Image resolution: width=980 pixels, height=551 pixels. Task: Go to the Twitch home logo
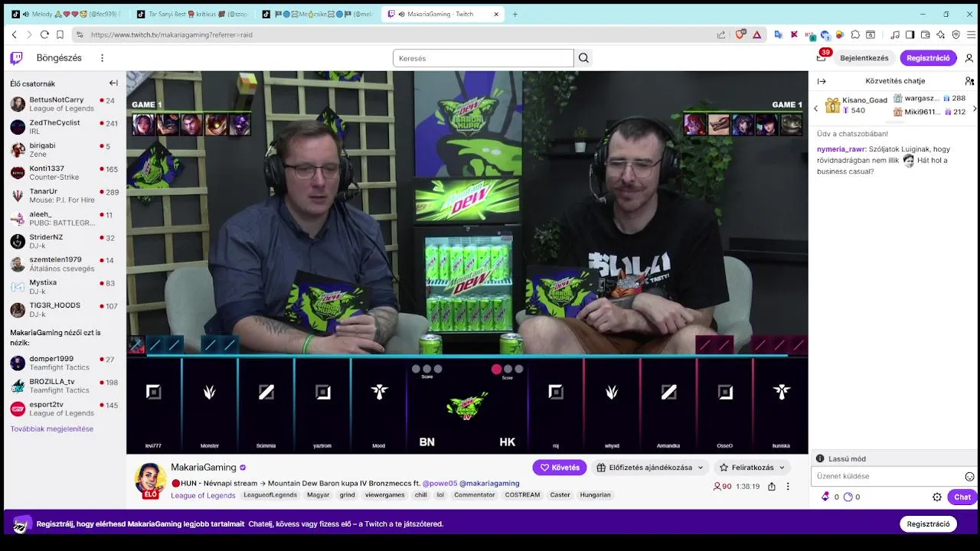[16, 58]
